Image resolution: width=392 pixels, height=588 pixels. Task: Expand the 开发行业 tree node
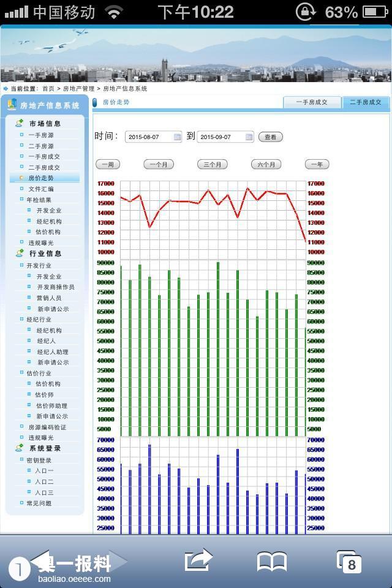click(22, 265)
